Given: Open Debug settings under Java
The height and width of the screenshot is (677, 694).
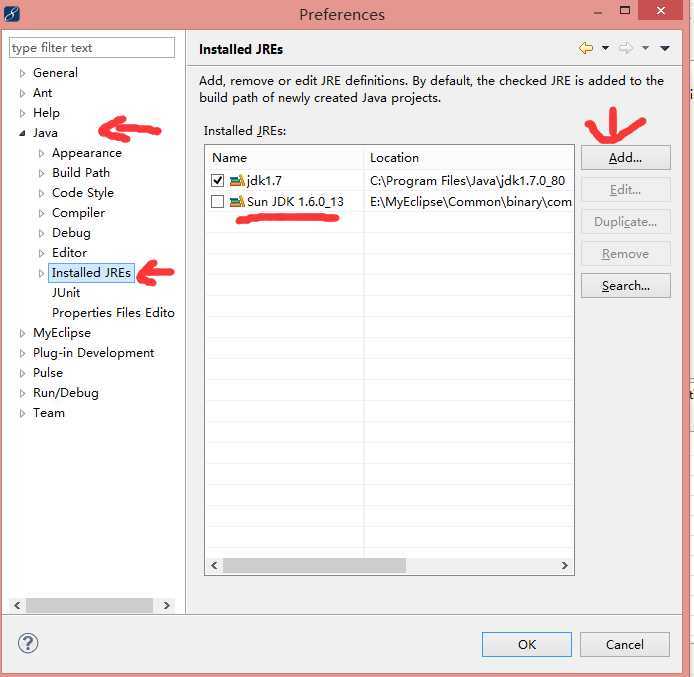Looking at the screenshot, I should (71, 233).
